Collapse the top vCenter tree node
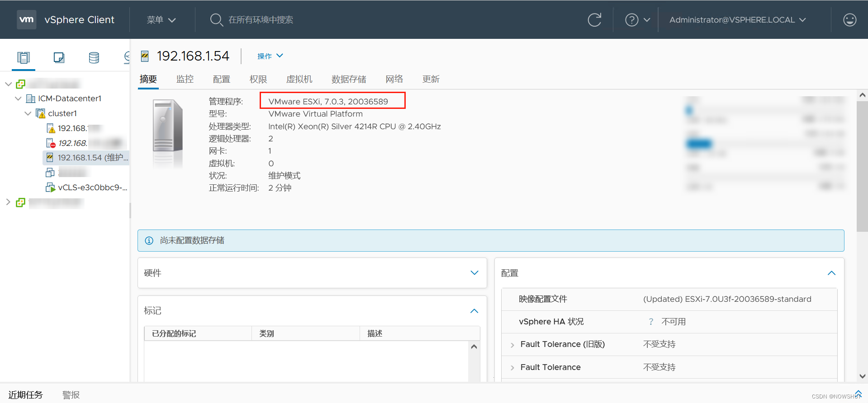The width and height of the screenshot is (868, 403). point(8,84)
